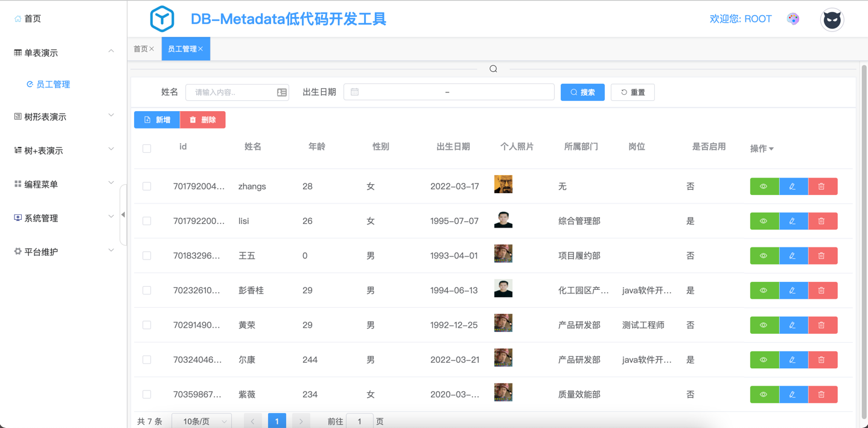Click the blue edit pencil icon for lisi
This screenshot has width=868, height=428.
(x=793, y=221)
